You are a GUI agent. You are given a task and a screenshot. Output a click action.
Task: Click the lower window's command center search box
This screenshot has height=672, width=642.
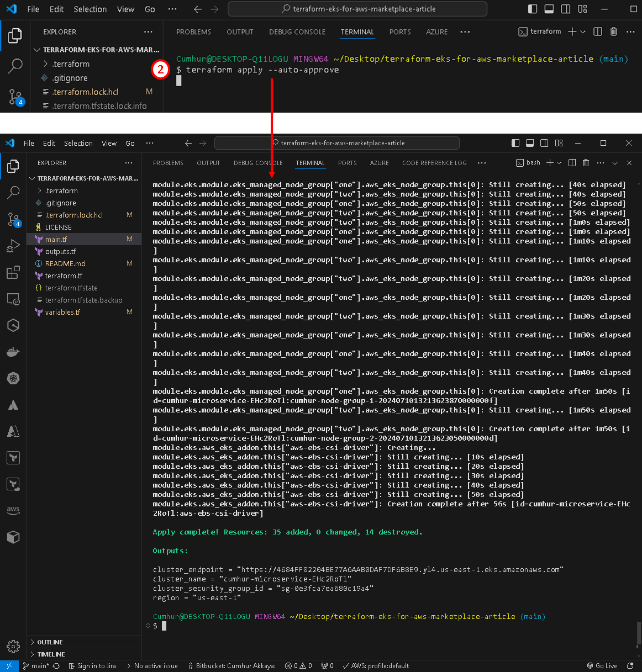coord(337,143)
